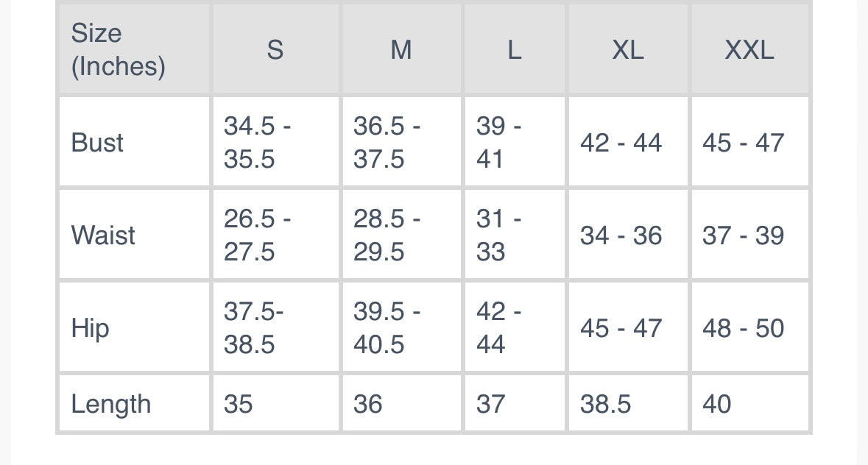Click the 37 - 39 waist cell
This screenshot has height=465, width=868.
[x=743, y=235]
